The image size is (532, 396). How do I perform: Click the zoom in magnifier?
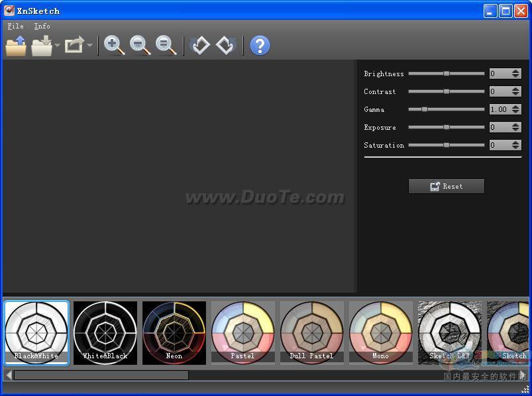pyautogui.click(x=115, y=45)
